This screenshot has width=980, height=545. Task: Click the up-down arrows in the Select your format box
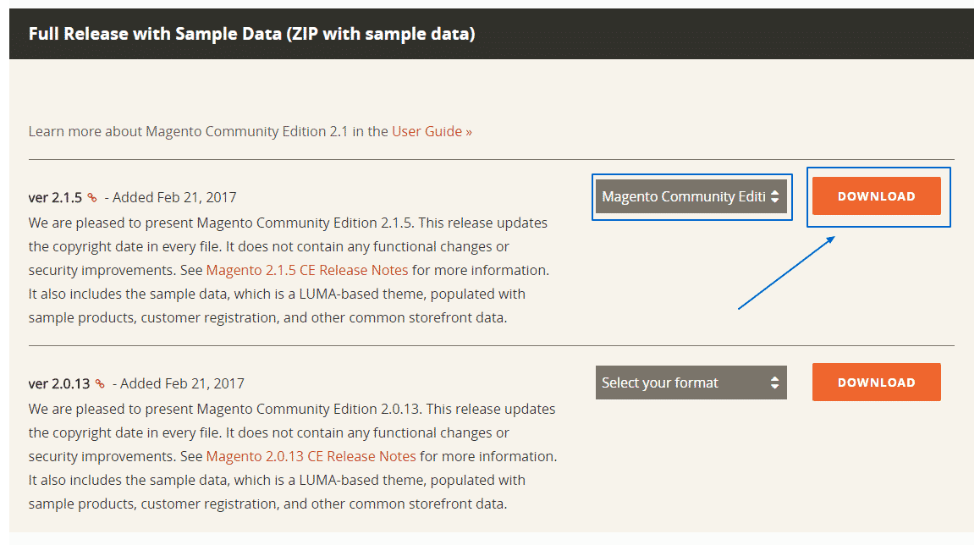pos(774,383)
